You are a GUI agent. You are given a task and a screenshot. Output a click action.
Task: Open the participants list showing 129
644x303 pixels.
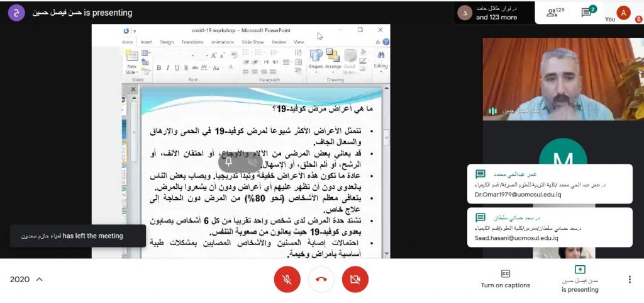[555, 12]
